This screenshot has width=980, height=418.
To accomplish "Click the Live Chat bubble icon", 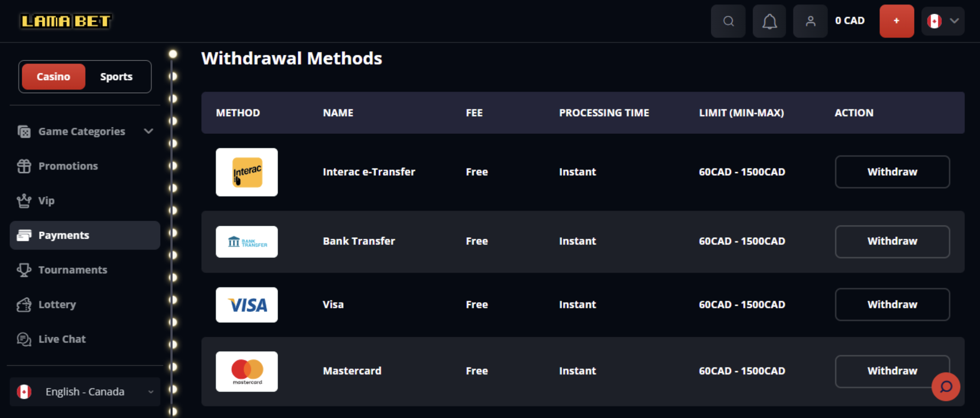I will 24,339.
